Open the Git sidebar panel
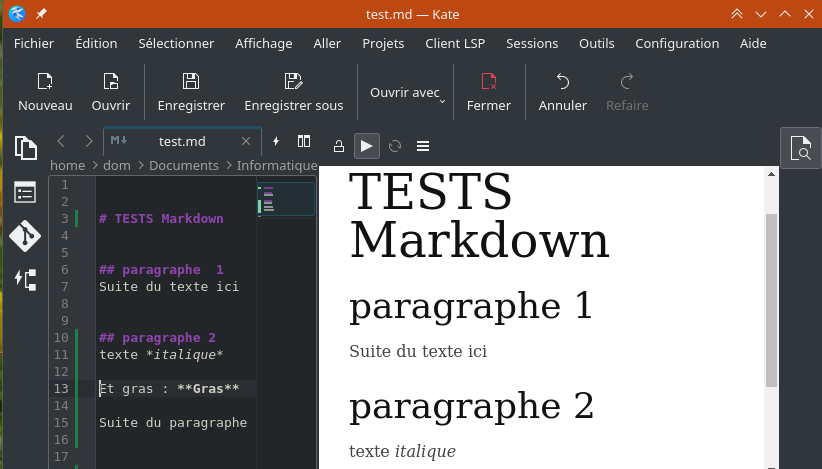 click(x=25, y=236)
